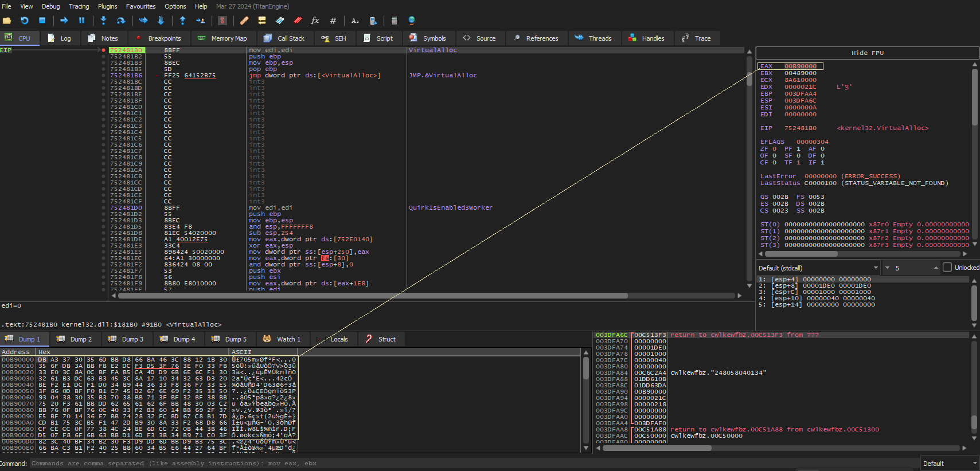
Task: Step into the next instruction
Action: click(x=103, y=21)
